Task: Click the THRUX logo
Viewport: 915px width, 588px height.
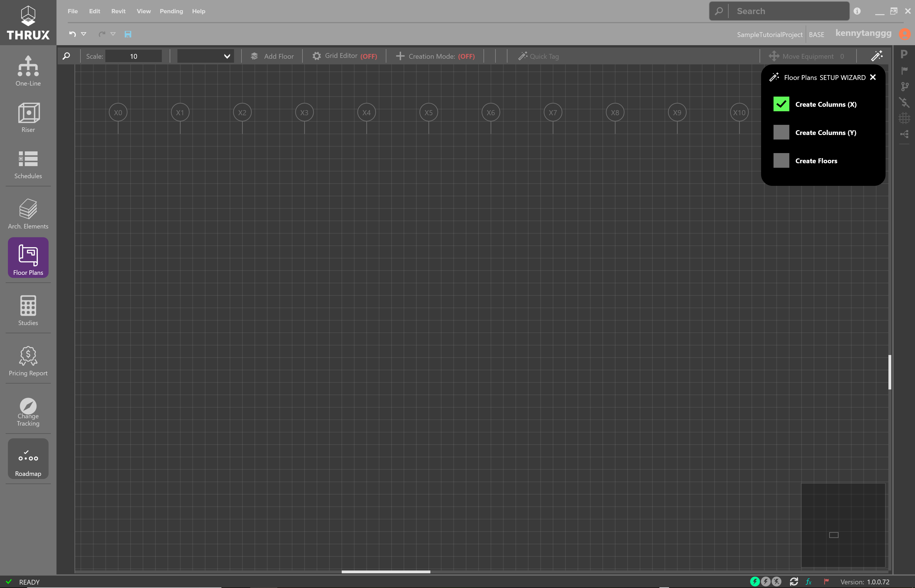Action: point(28,23)
